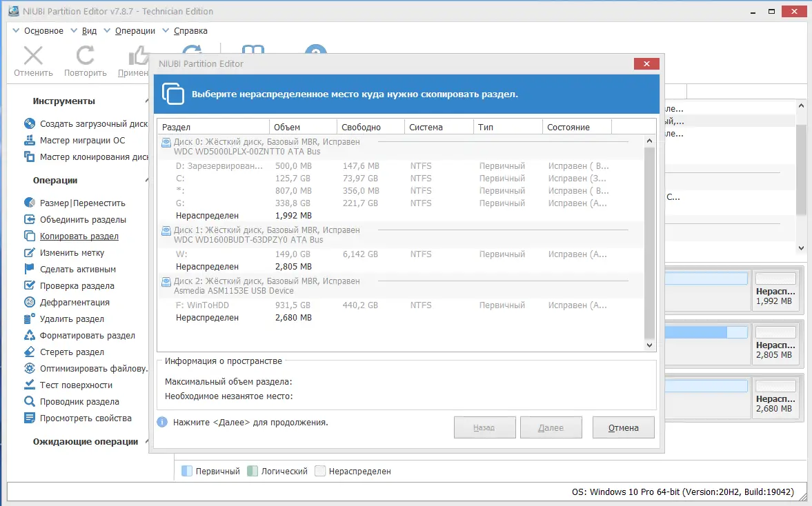Click the view properties icon
This screenshot has height=506, width=812.
click(x=30, y=418)
